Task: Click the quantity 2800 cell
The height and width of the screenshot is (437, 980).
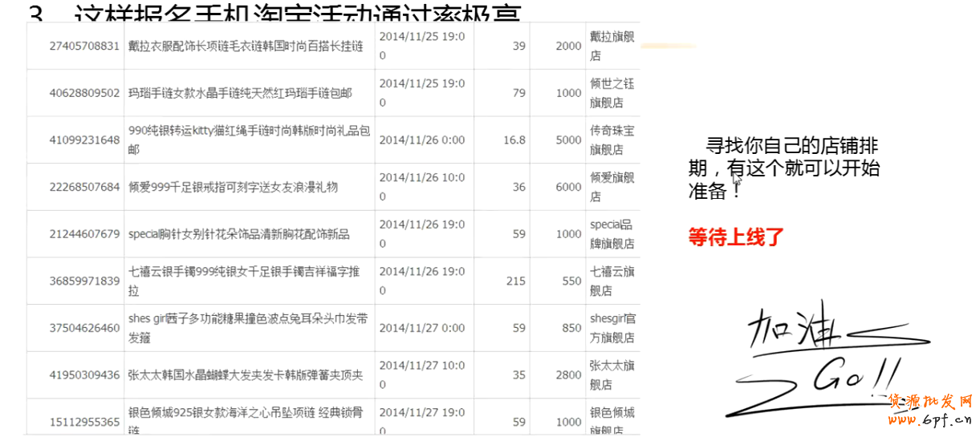Action: point(568,374)
